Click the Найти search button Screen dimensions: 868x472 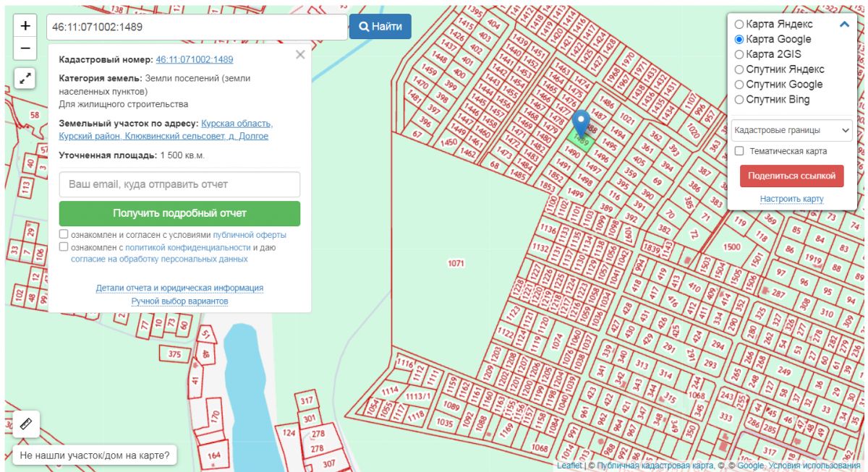380,27
